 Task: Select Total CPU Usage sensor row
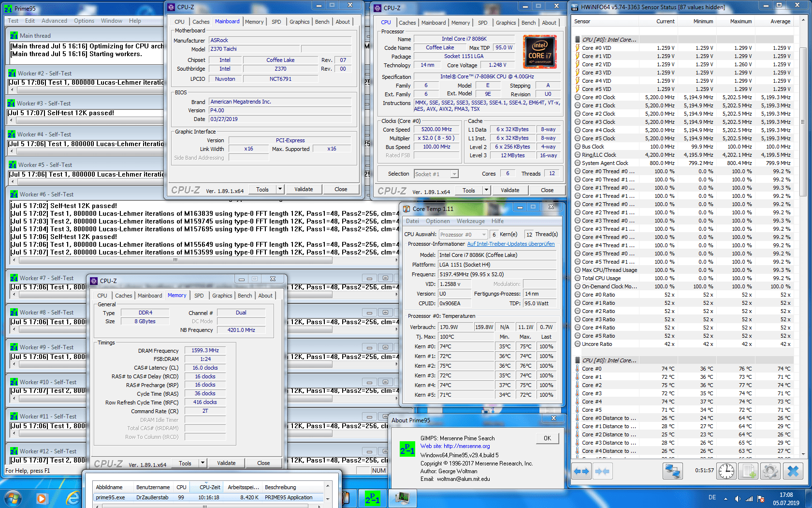[682, 278]
